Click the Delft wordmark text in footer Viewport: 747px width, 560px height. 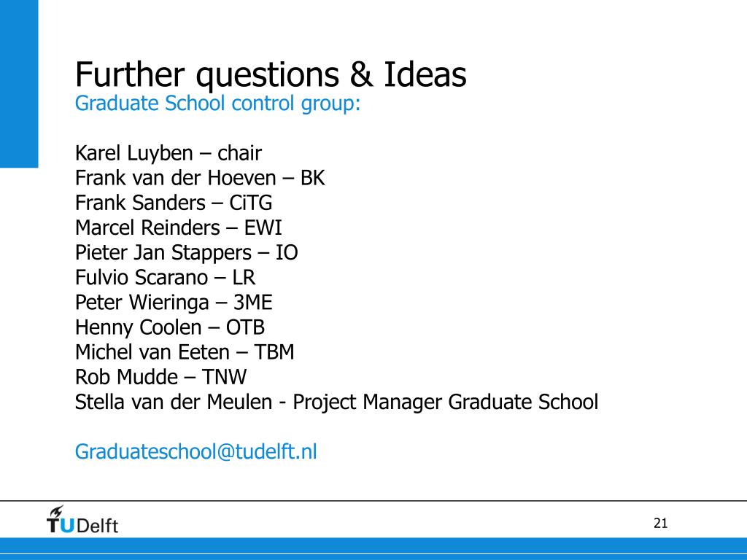click(97, 526)
